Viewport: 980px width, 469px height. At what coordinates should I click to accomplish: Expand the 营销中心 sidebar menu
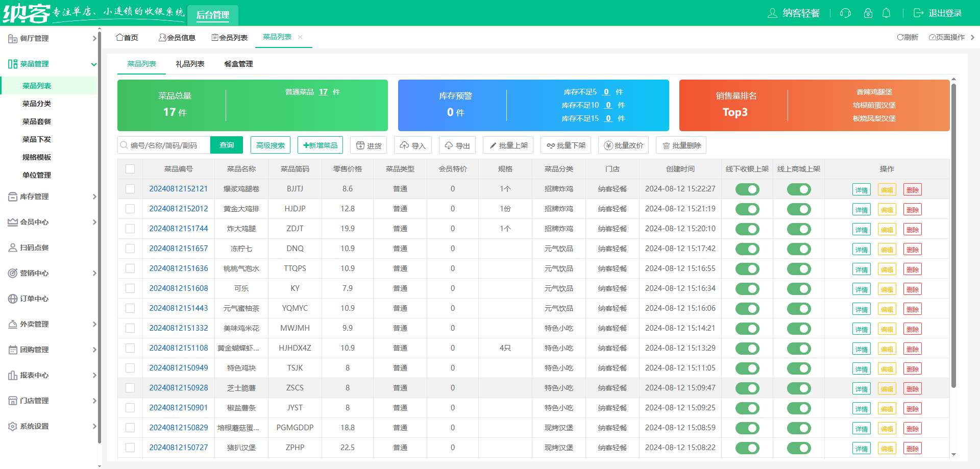pyautogui.click(x=51, y=273)
